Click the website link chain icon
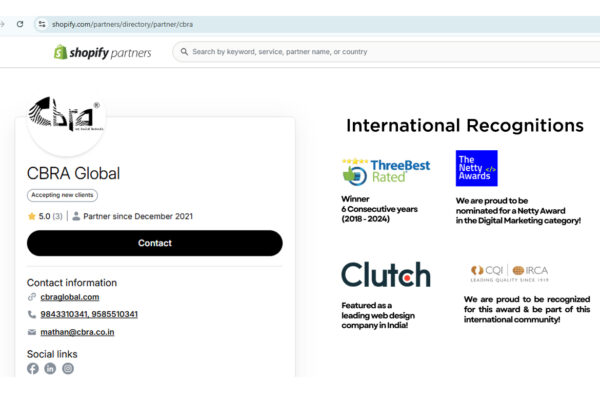 [32, 297]
